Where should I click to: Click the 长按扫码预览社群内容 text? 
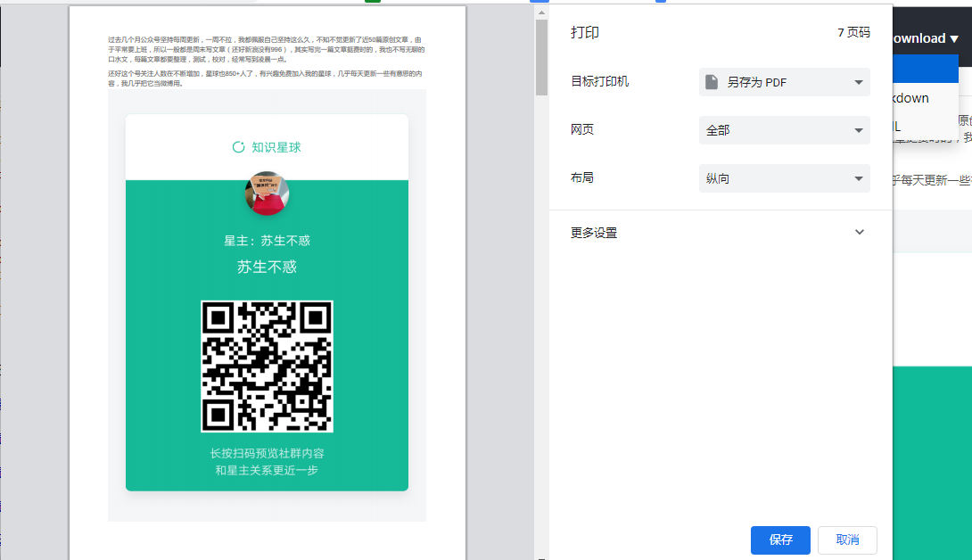[267, 453]
